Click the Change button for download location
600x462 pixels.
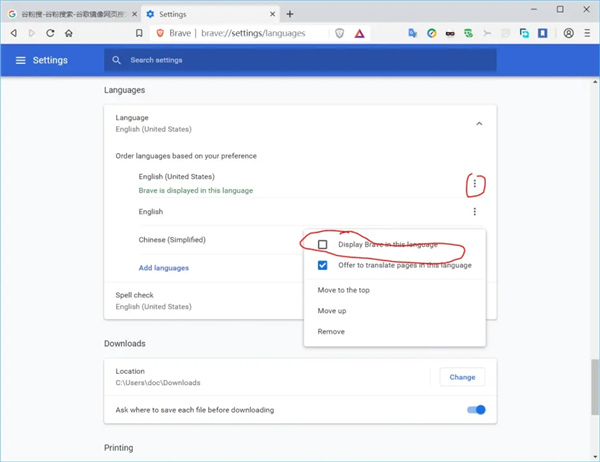point(462,377)
